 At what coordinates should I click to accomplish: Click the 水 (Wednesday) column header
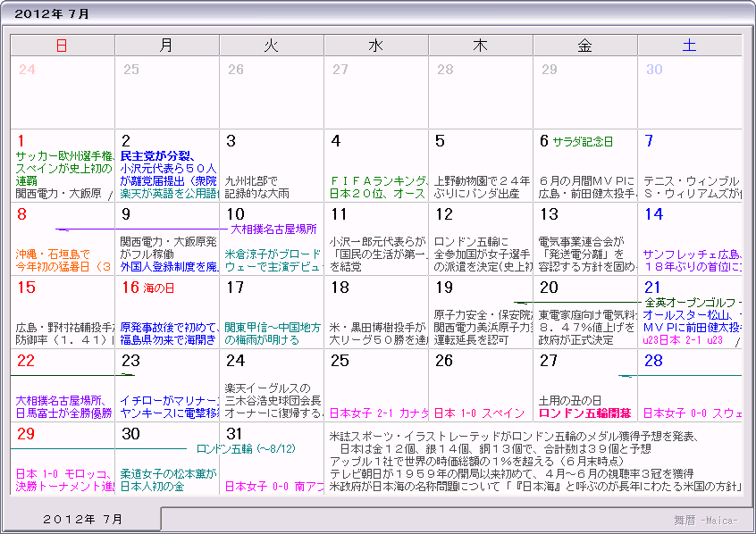coord(375,46)
